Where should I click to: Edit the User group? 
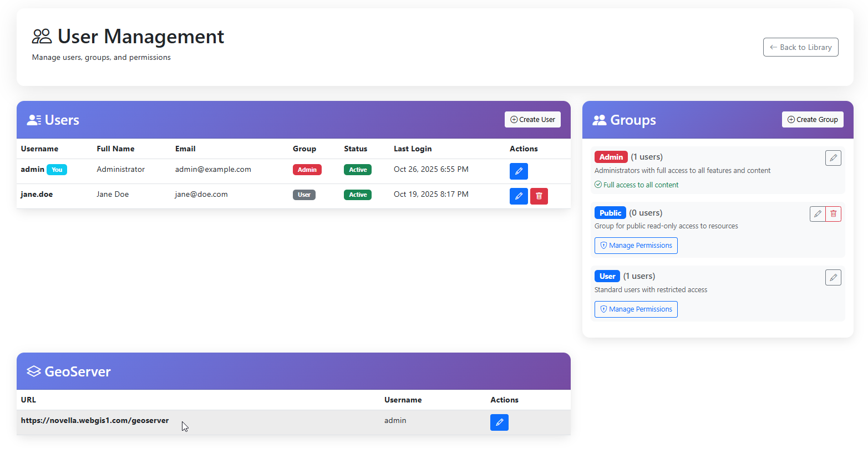pos(833,277)
